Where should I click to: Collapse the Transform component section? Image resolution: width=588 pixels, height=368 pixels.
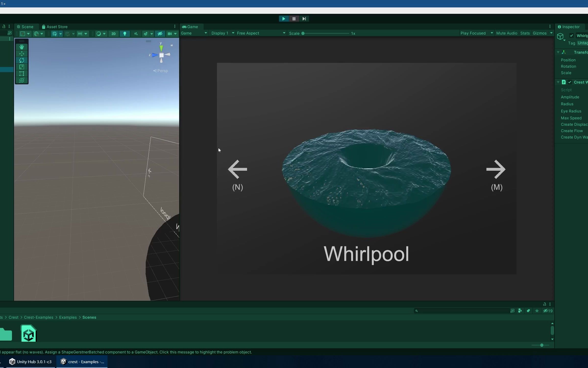558,52
